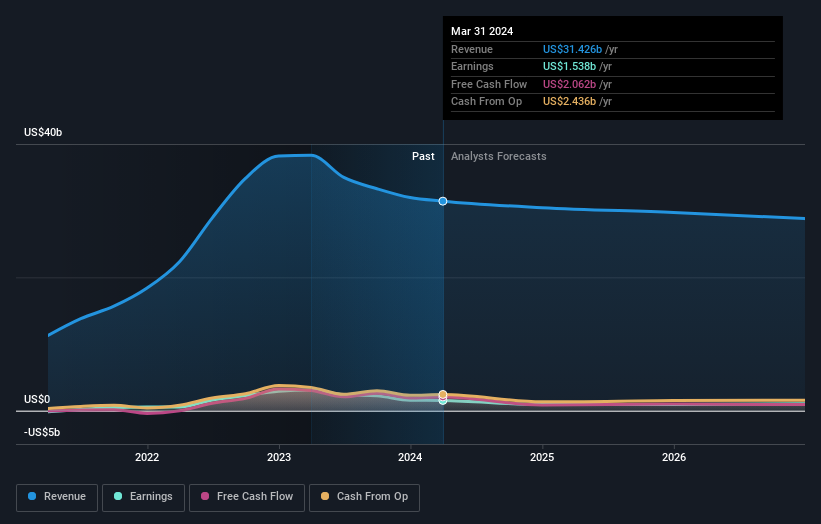Select the 2025 x-axis label
Screen dimensions: 821x524
tap(542, 457)
